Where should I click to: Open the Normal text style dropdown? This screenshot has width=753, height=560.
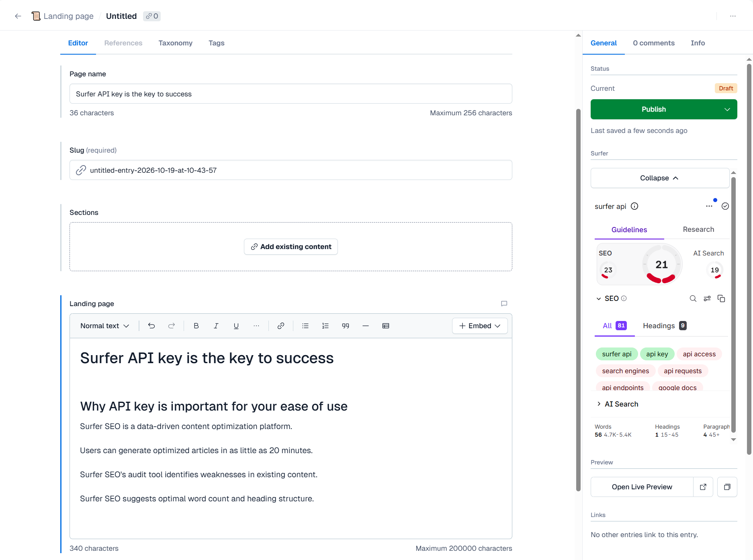[x=104, y=326]
